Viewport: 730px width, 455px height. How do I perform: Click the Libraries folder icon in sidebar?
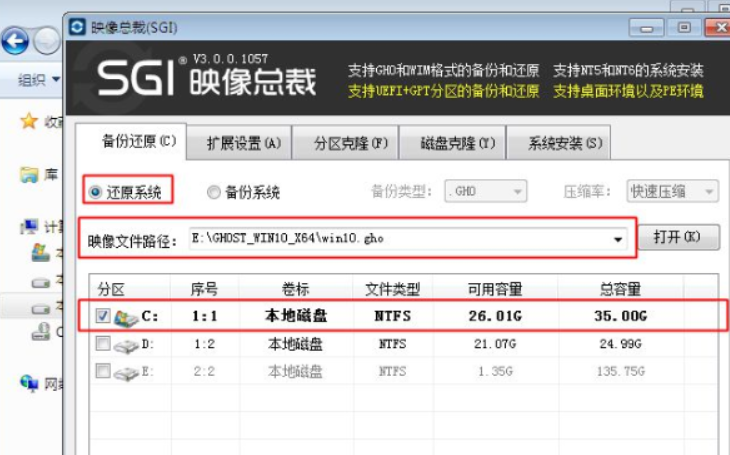click(x=29, y=175)
